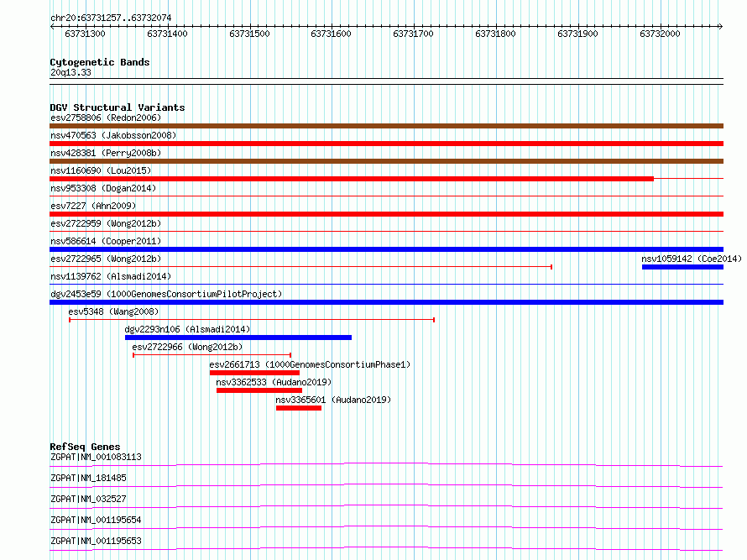Screen dimensions: 747x560
Task: Select ZGPAT|NM_001195653 transcript label
Action: point(96,541)
